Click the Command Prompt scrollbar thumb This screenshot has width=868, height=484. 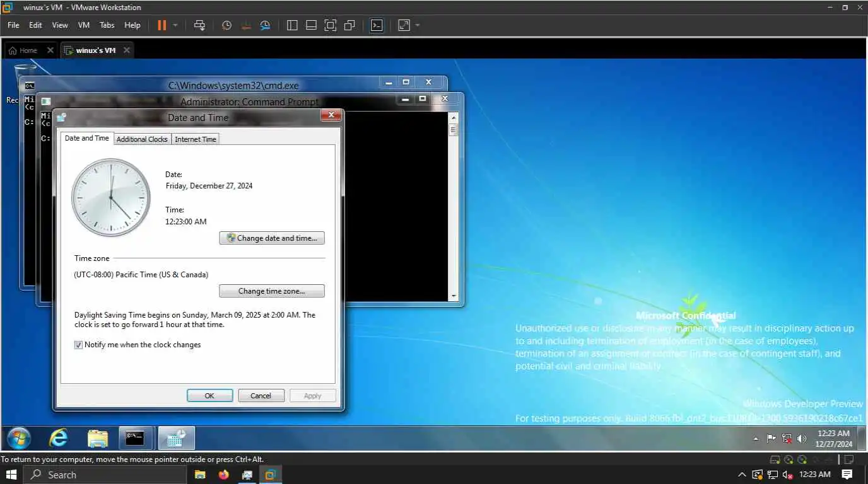(x=453, y=130)
